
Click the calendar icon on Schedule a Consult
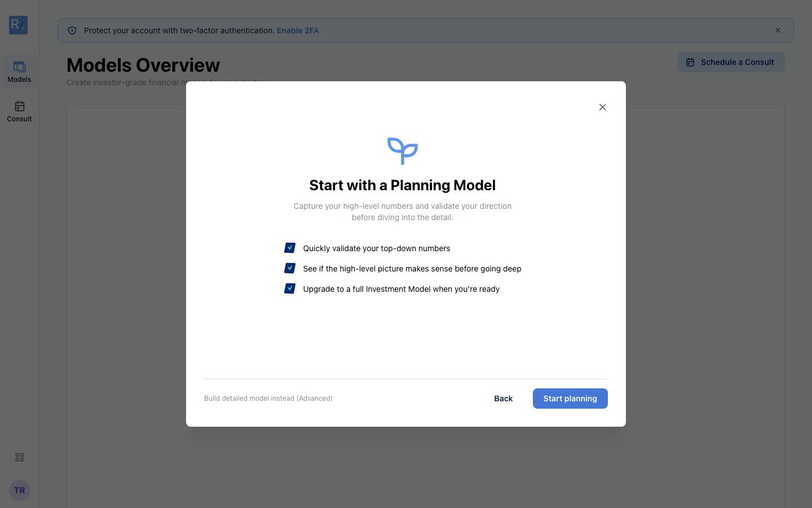click(690, 62)
